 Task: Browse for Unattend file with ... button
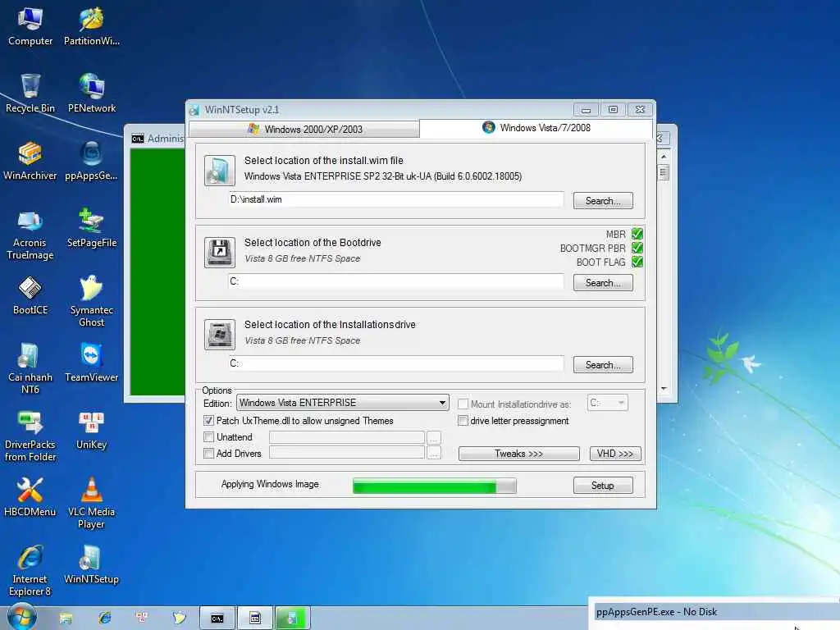(434, 438)
